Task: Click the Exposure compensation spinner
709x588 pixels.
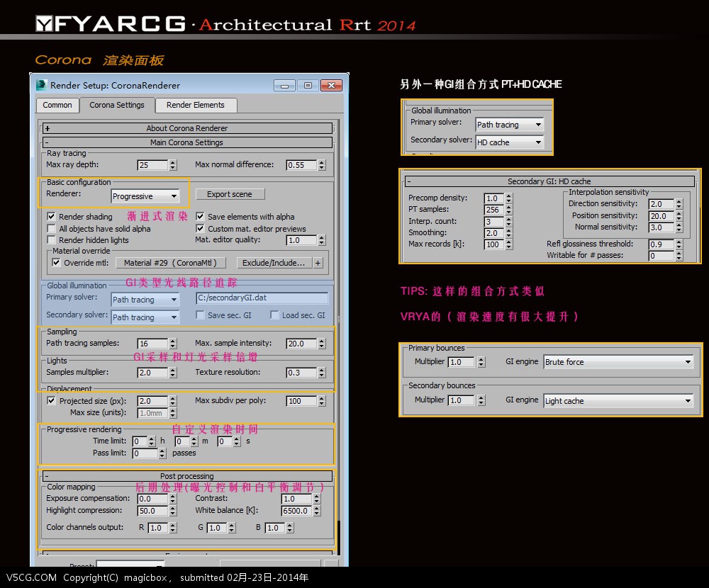Action: 173,499
